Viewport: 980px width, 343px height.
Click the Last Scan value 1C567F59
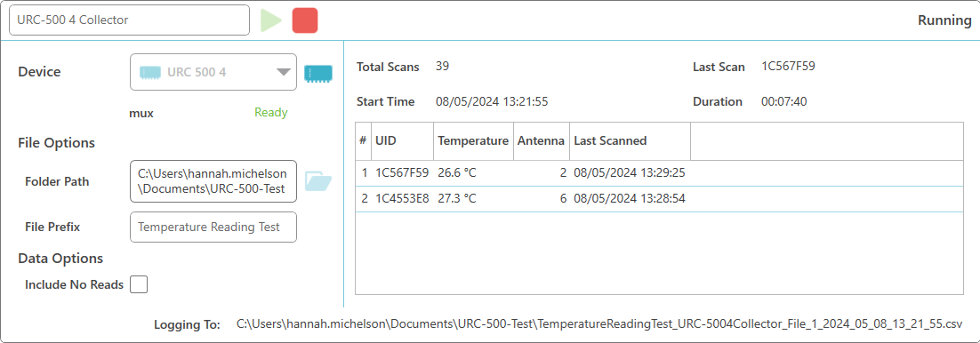tap(788, 67)
